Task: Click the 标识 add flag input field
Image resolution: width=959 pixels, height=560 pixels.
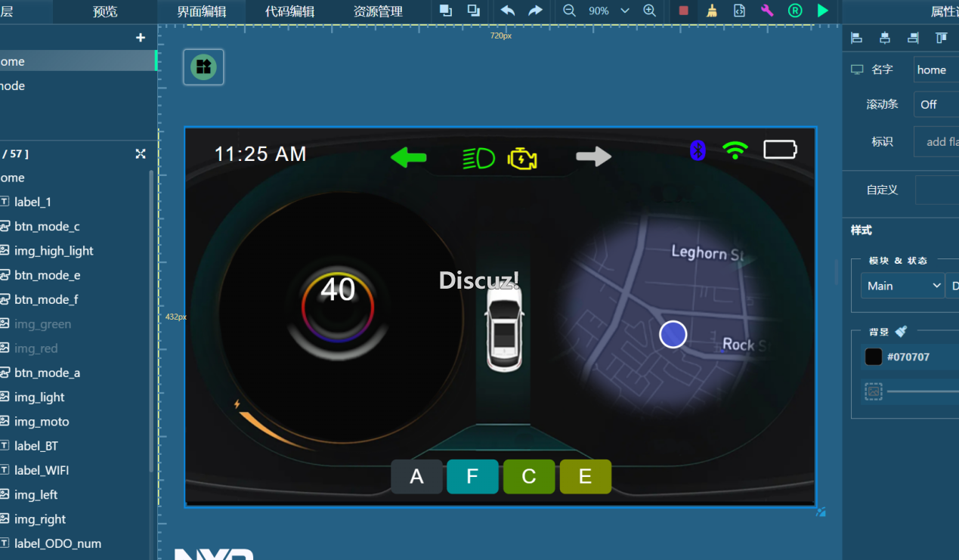Action: pos(936,141)
